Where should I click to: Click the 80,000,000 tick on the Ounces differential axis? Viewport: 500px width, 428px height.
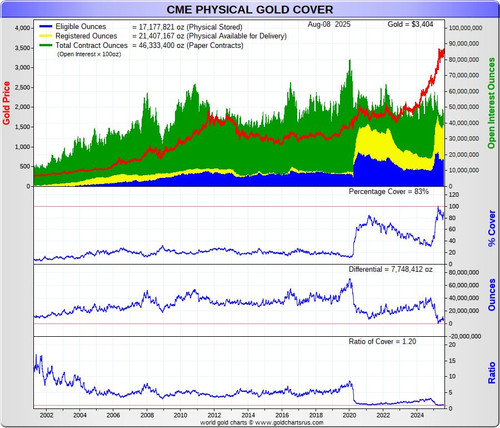click(464, 272)
